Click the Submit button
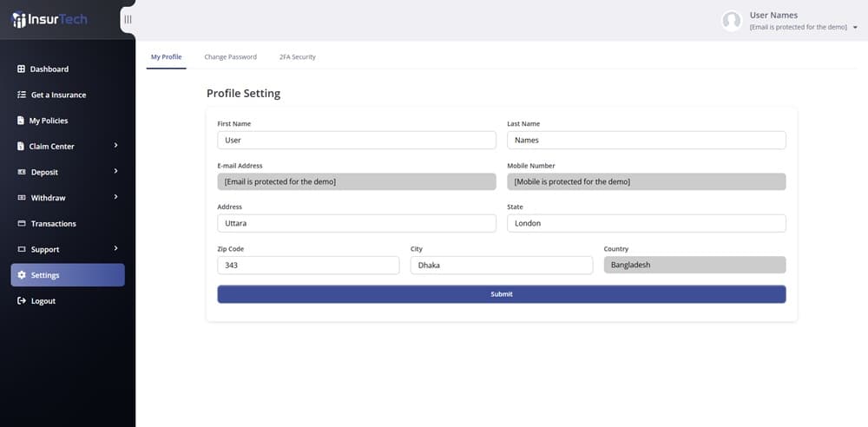 [502, 294]
